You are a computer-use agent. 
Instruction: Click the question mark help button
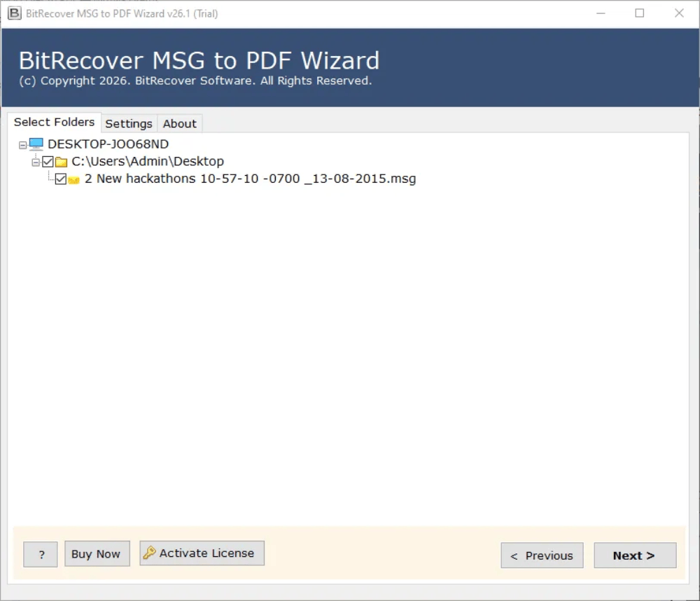click(40, 554)
